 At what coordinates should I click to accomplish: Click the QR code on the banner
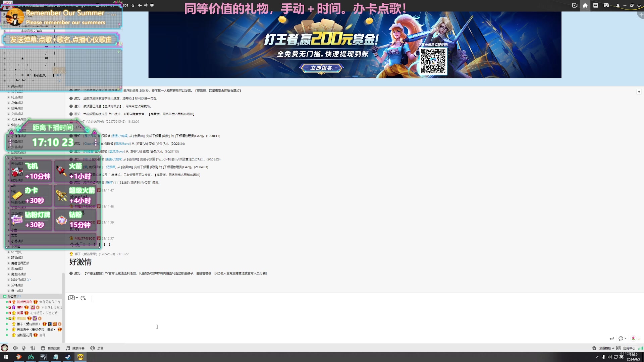pos(433,61)
